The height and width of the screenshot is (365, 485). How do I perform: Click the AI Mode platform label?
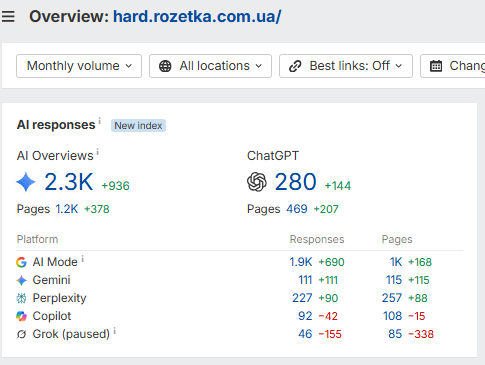click(x=55, y=262)
